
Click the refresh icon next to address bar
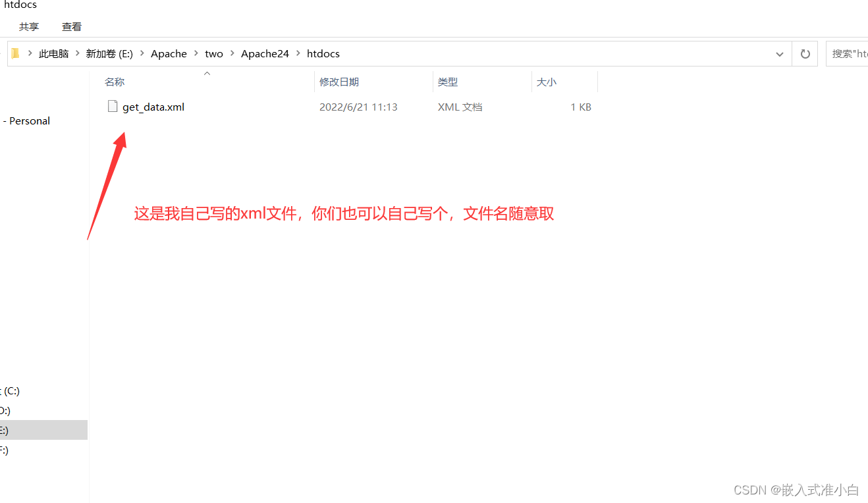pyautogui.click(x=805, y=53)
